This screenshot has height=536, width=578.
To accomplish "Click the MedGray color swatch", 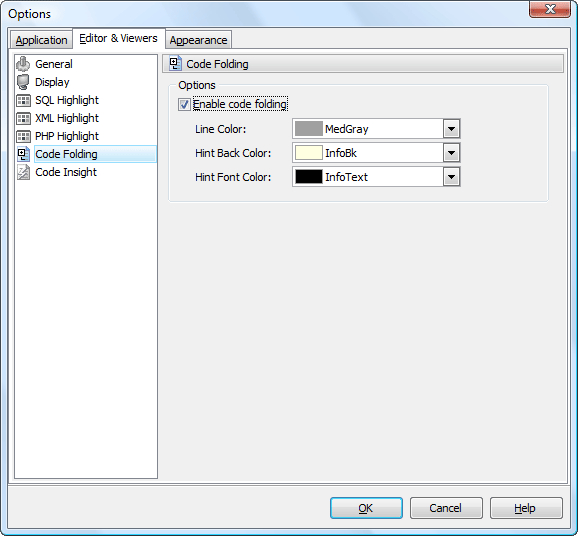I will (x=309, y=129).
